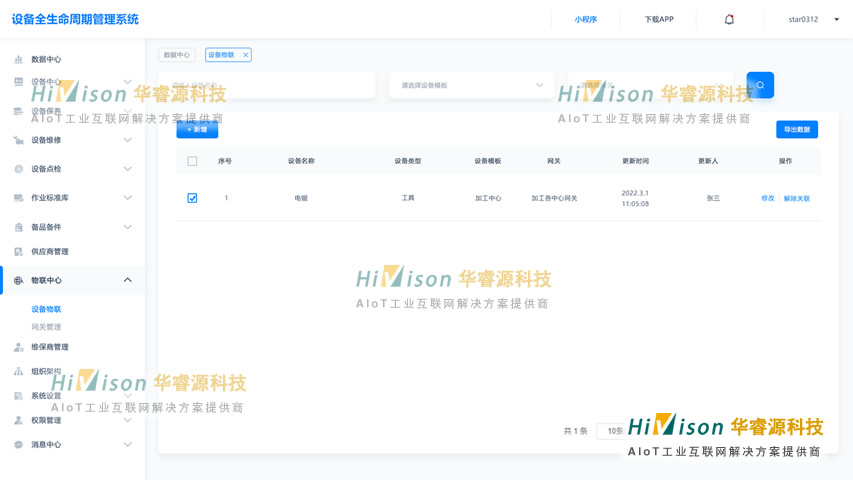Uncheck the checkbox for row 电锯
This screenshot has width=853, height=480.
pos(192,198)
